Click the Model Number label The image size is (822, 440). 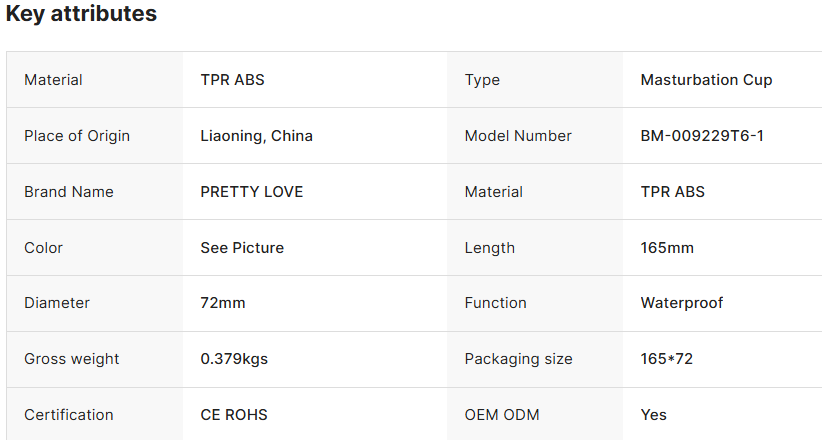[518, 136]
